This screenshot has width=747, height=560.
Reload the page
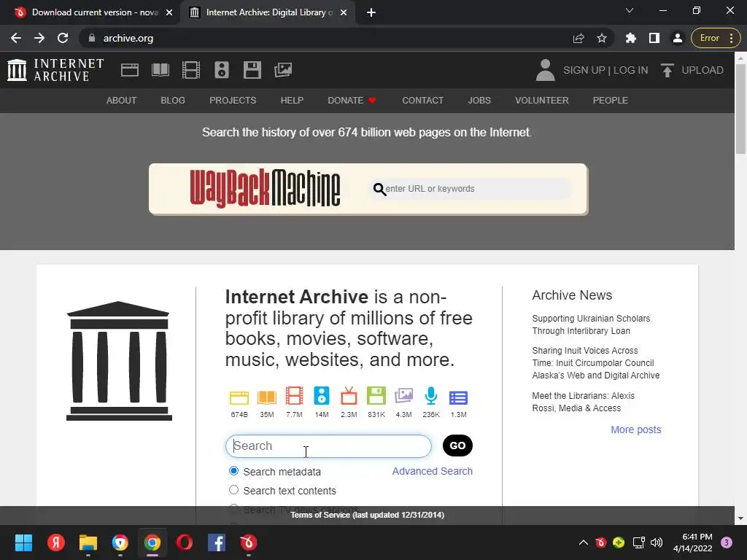pyautogui.click(x=63, y=38)
